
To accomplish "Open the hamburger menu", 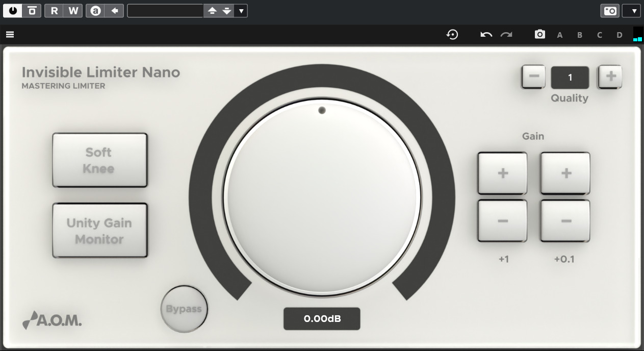I will [10, 35].
